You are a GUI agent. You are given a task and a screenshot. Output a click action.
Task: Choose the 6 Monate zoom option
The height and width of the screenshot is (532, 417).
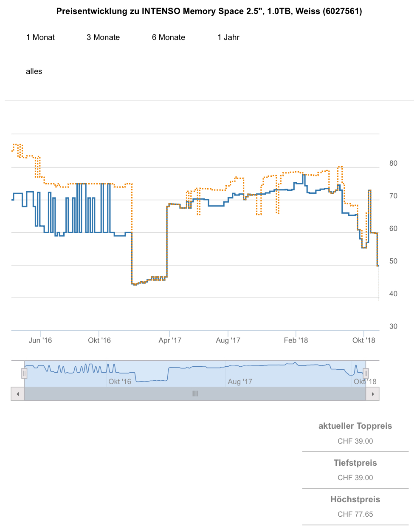click(169, 37)
